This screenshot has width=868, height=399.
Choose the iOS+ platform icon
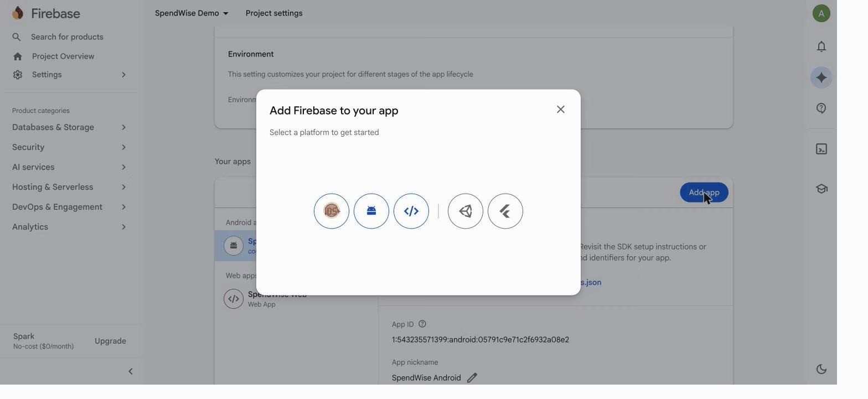pyautogui.click(x=332, y=211)
